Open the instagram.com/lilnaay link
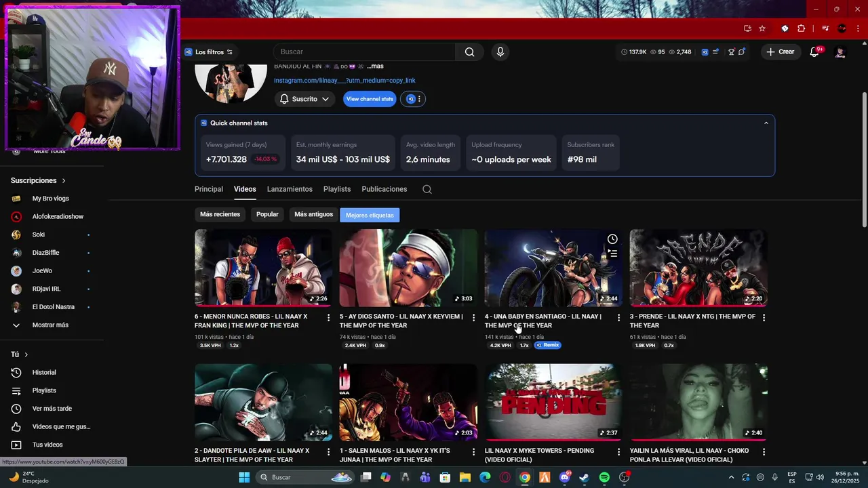Image resolution: width=868 pixels, height=488 pixels. 344,81
